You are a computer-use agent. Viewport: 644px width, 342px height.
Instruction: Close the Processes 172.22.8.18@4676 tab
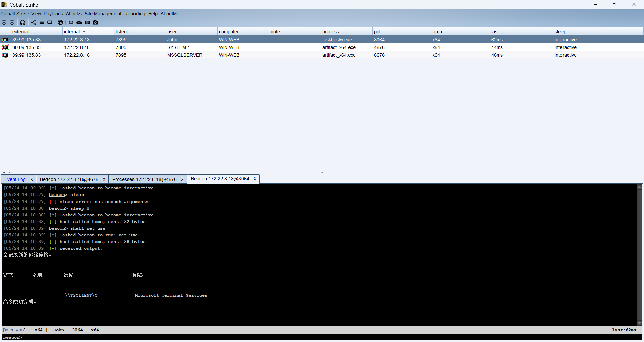click(182, 179)
